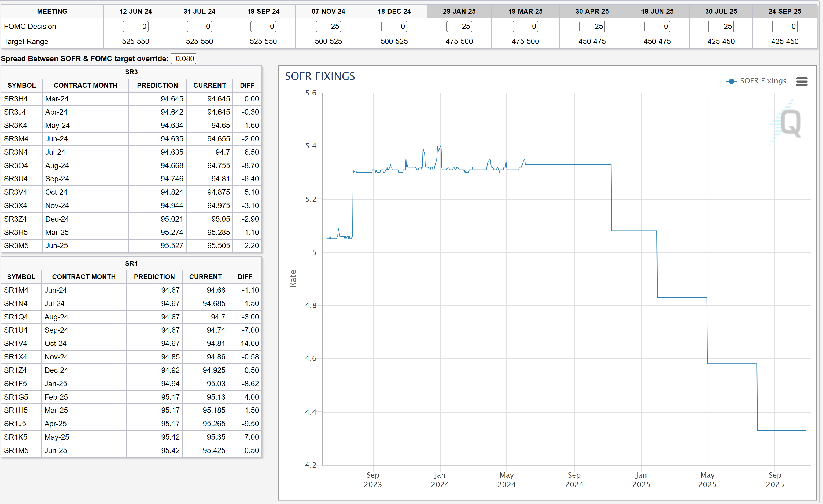
Task: Click FOMC Decision box under 18-SEP-24
Action: point(263,26)
